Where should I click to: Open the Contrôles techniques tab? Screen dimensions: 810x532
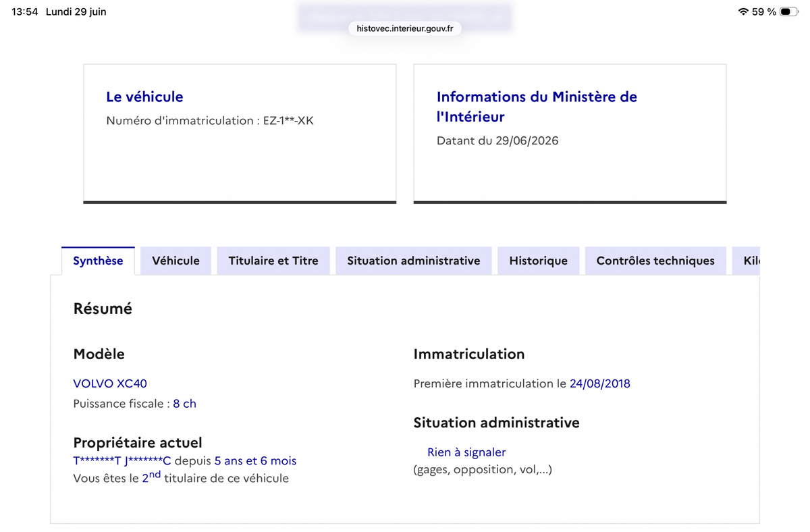tap(655, 261)
